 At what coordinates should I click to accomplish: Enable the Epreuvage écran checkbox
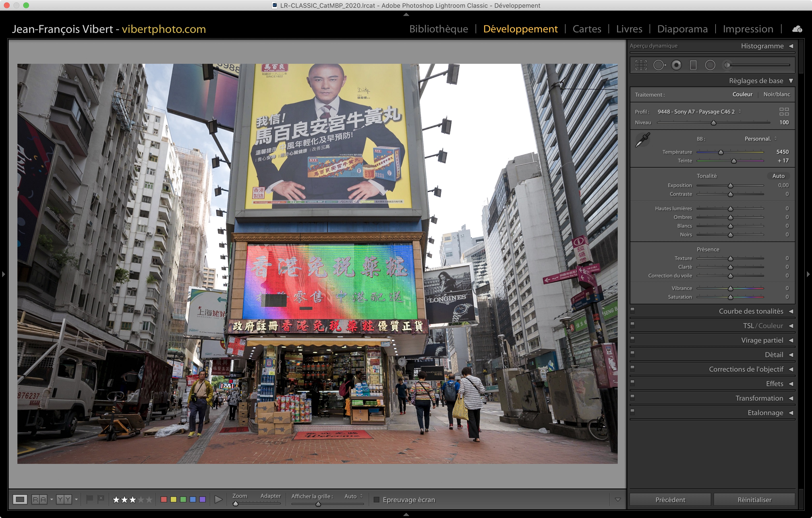377,499
